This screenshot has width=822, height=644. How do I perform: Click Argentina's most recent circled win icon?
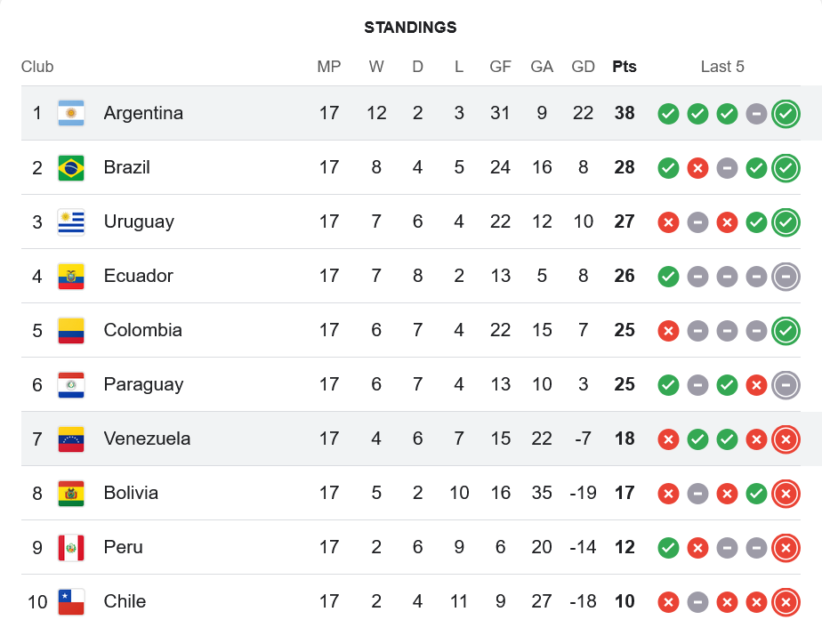pos(786,113)
